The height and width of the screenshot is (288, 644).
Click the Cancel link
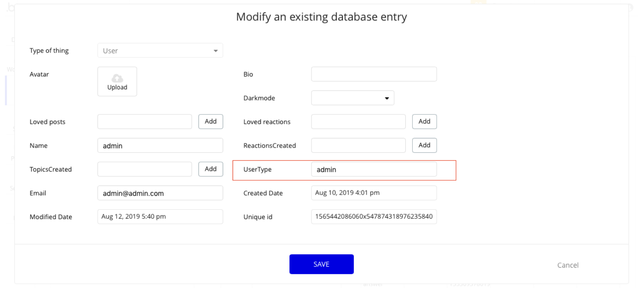pos(568,265)
